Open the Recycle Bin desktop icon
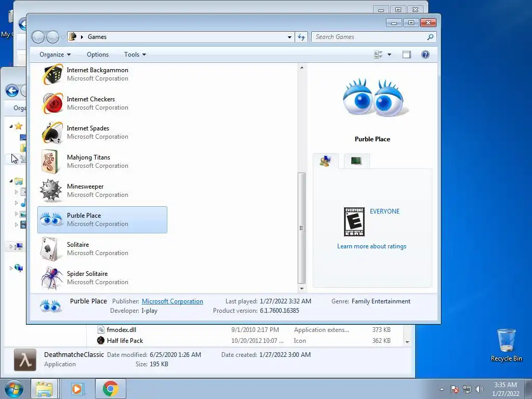 click(x=506, y=345)
